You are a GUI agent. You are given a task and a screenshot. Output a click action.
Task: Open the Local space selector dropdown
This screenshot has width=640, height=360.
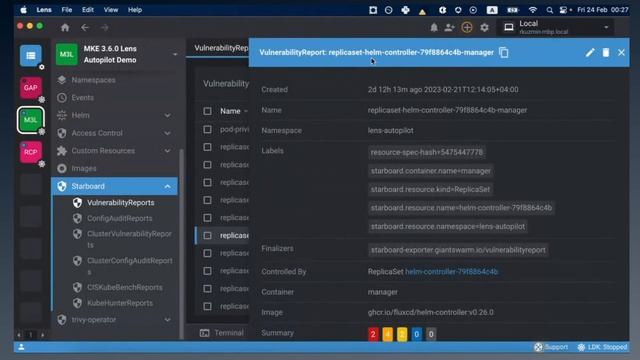556,27
